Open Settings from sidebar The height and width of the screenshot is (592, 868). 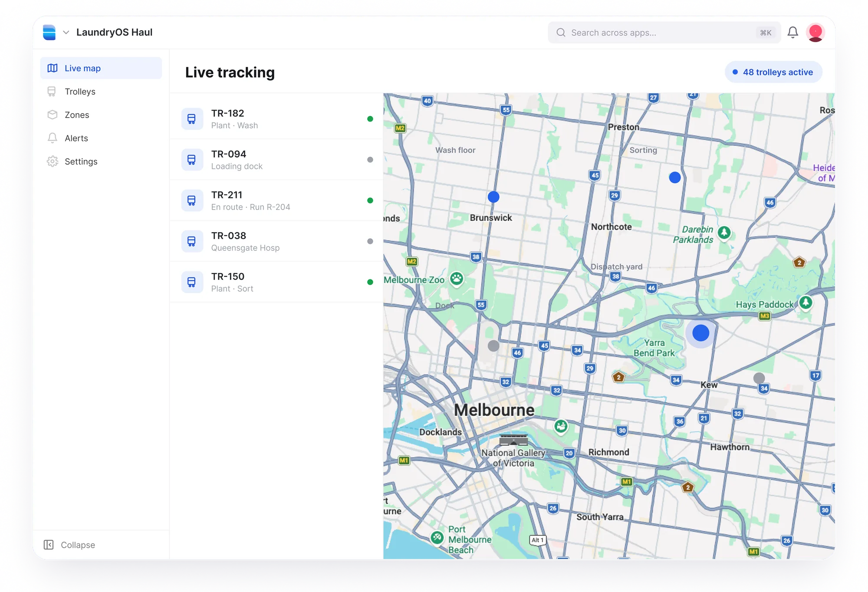click(101, 161)
